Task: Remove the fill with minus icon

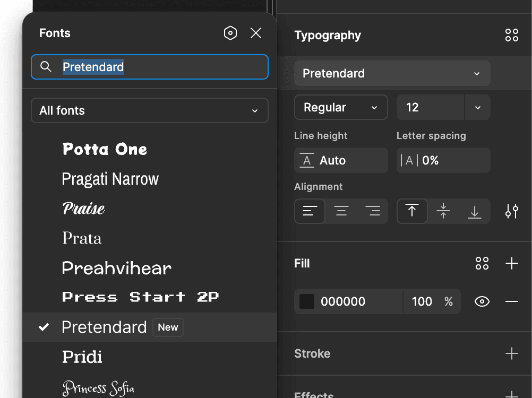Action: tap(511, 301)
